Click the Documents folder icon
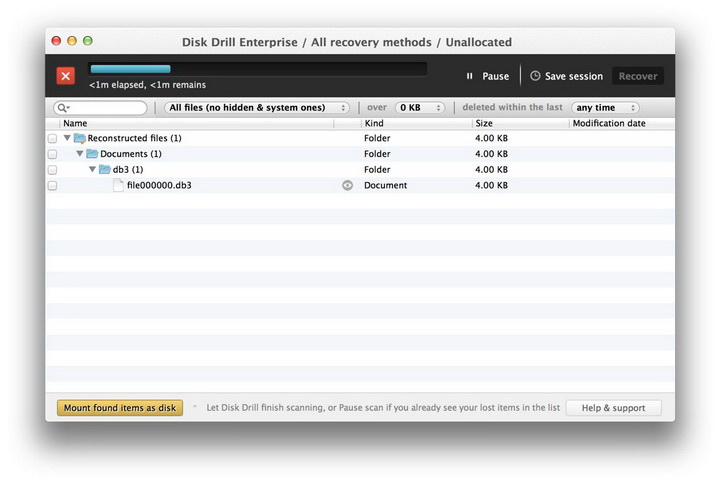The image size is (720, 484). [x=92, y=154]
